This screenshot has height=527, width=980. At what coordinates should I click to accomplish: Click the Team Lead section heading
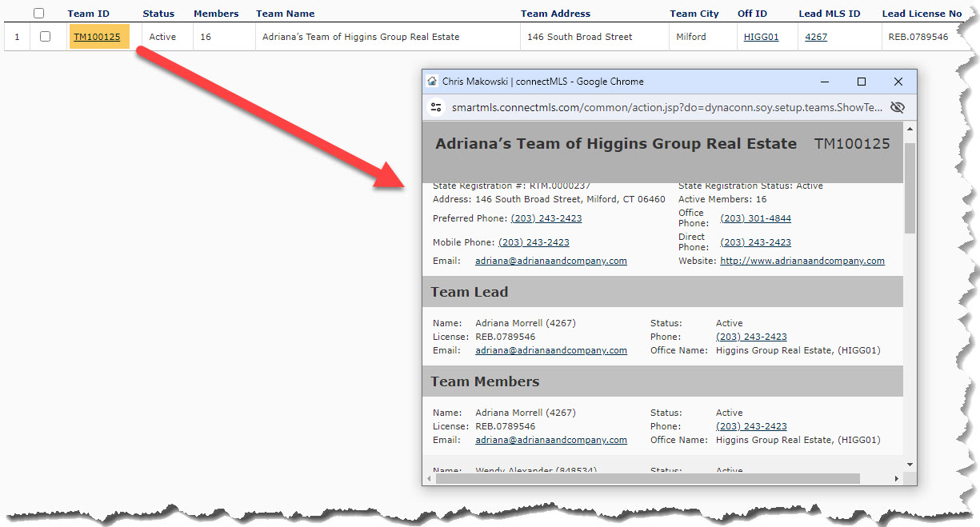(469, 292)
